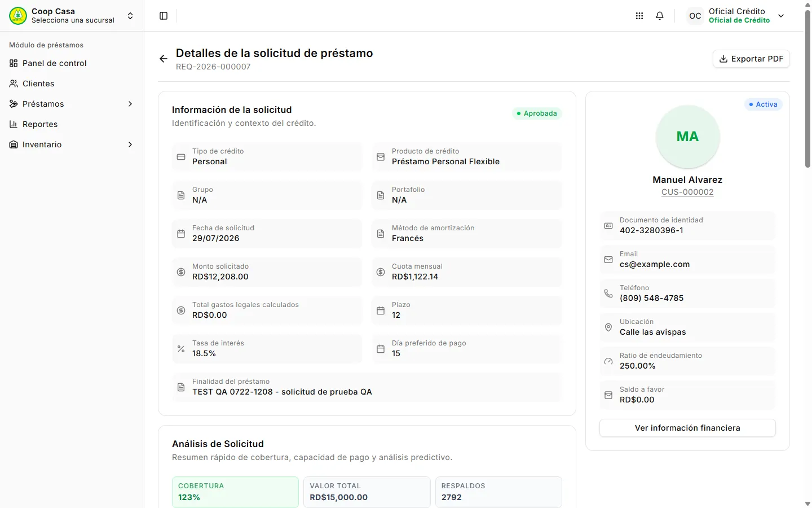The height and width of the screenshot is (508, 812).
Task: Click the Inventario box icon
Action: click(x=14, y=144)
